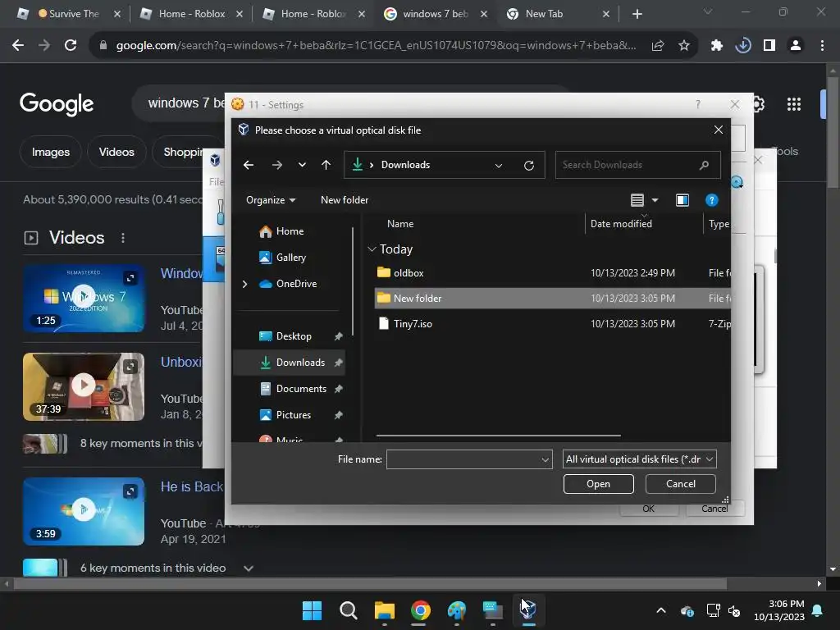840x630 pixels.
Task: Open file dialog help
Action: [711, 200]
